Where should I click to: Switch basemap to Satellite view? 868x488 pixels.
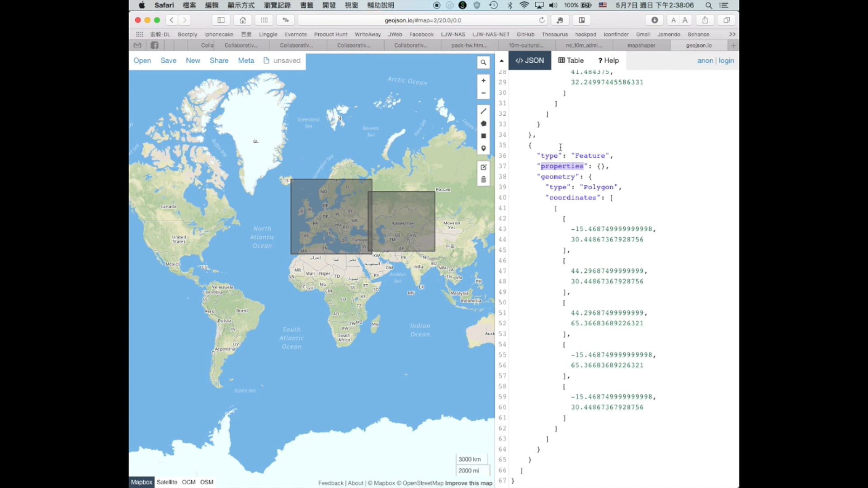point(167,482)
